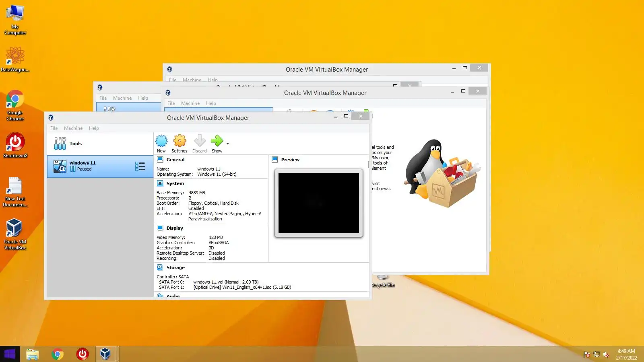The height and width of the screenshot is (362, 644).
Task: Select Tools in the front window sidebar
Action: 100,144
